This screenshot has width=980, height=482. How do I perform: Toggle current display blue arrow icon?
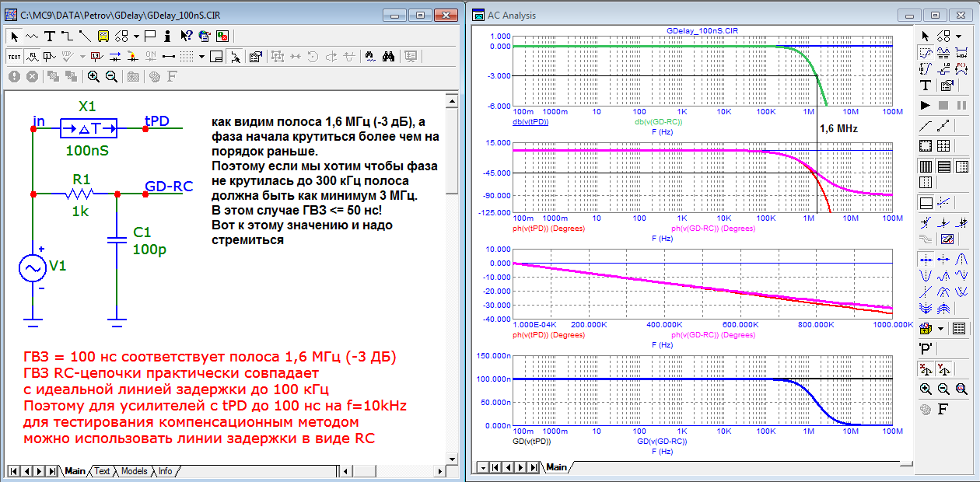click(115, 57)
